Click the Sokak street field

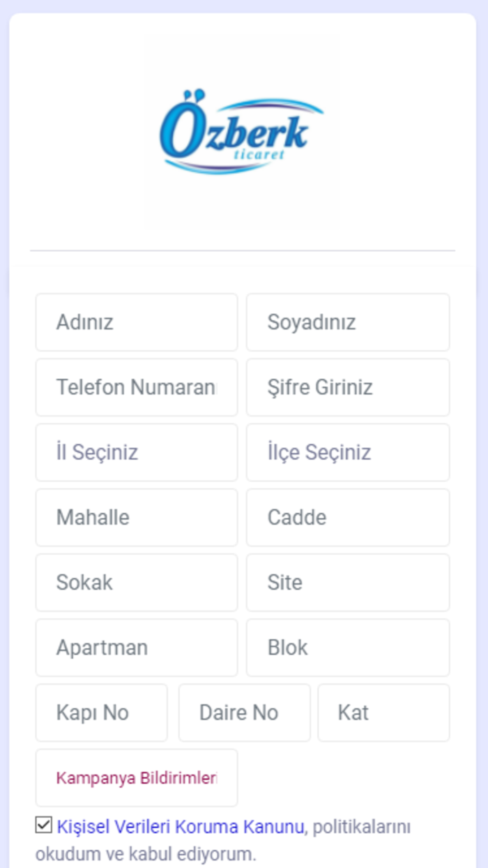pyautogui.click(x=136, y=582)
